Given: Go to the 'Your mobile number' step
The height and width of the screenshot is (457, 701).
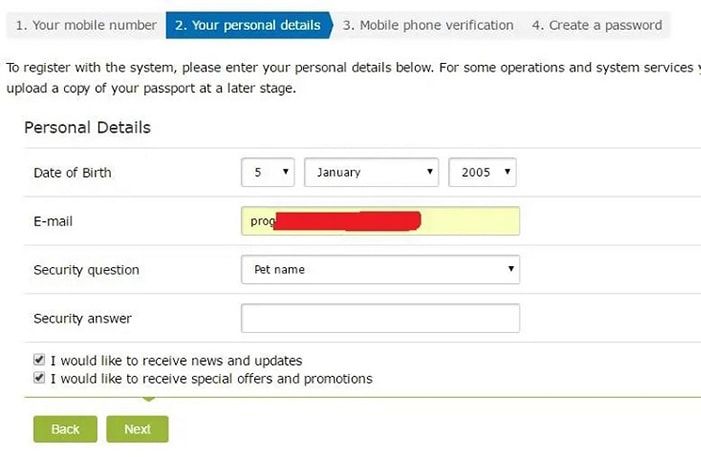Looking at the screenshot, I should coord(86,25).
